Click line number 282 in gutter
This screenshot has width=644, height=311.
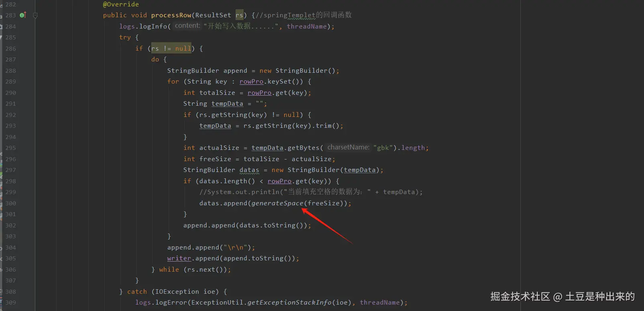tap(10, 4)
